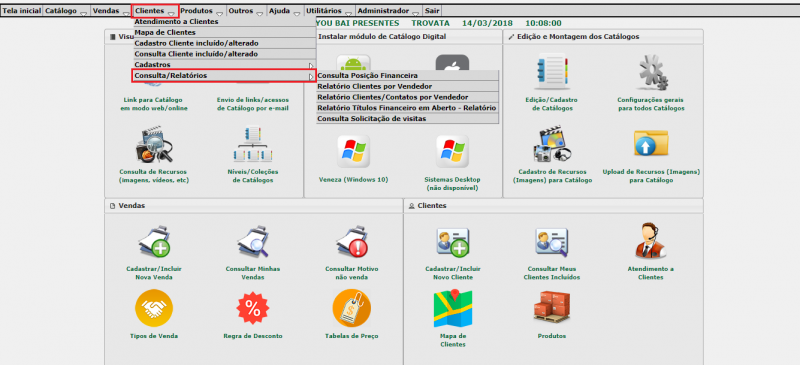Viewport: 800px width, 365px height.
Task: Select Atendimento a Clientes menu entry
Action: [224, 22]
